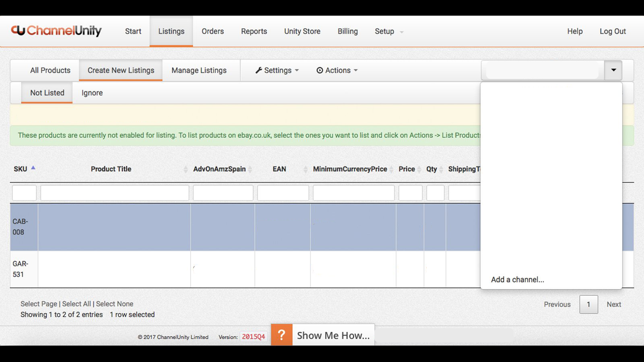
Task: Toggle the channel selector arrow button
Action: pyautogui.click(x=613, y=70)
